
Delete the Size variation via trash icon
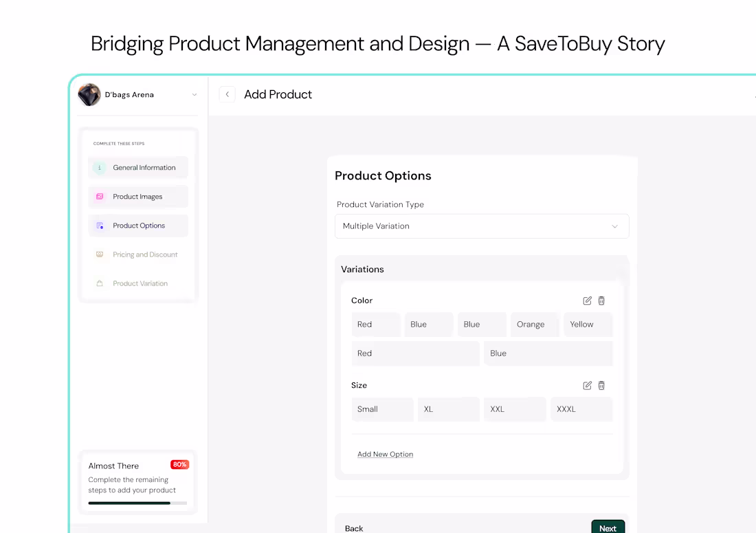[x=601, y=385]
